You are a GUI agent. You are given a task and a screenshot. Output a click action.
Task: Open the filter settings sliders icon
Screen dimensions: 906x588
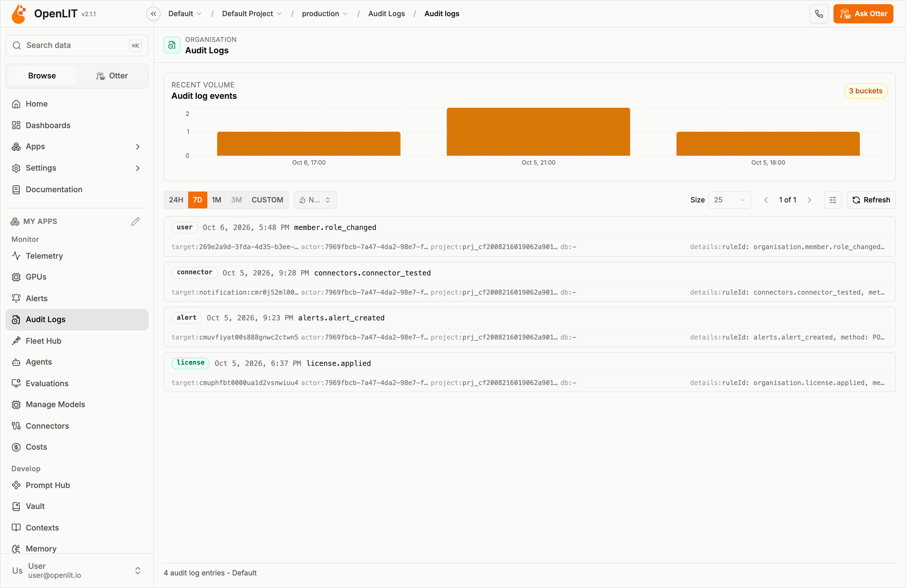pyautogui.click(x=833, y=200)
